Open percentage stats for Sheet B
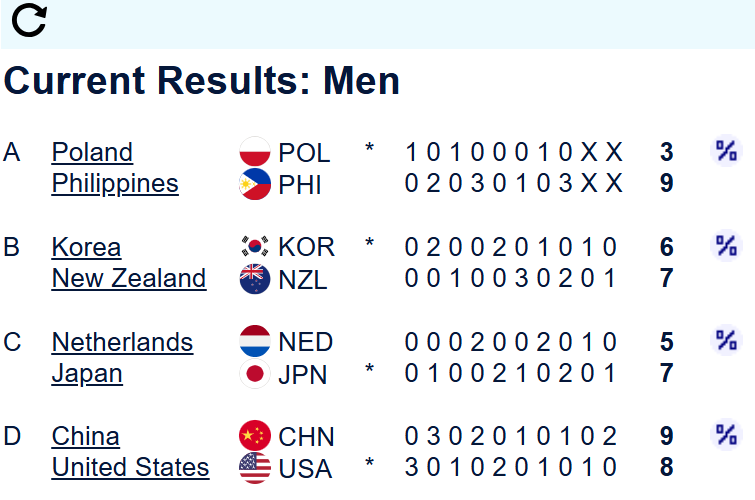Image resolution: width=755 pixels, height=500 pixels. [726, 245]
